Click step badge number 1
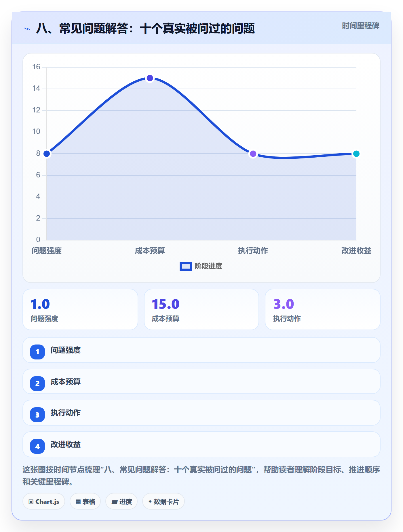The width and height of the screenshot is (403, 532). [37, 352]
